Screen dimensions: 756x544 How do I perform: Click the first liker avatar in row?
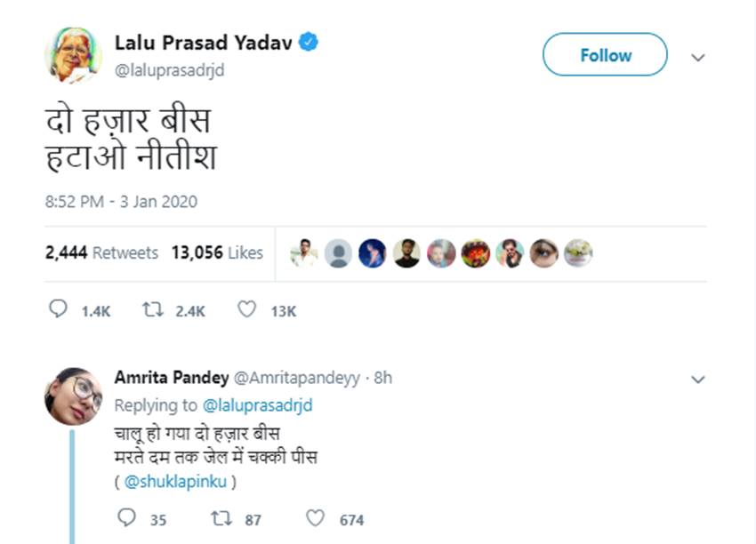point(303,253)
